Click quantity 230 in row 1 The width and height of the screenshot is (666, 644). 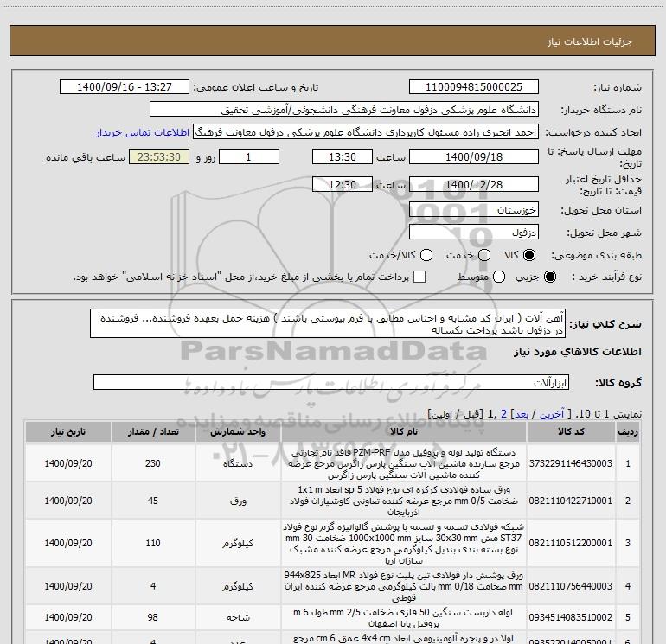tap(153, 463)
